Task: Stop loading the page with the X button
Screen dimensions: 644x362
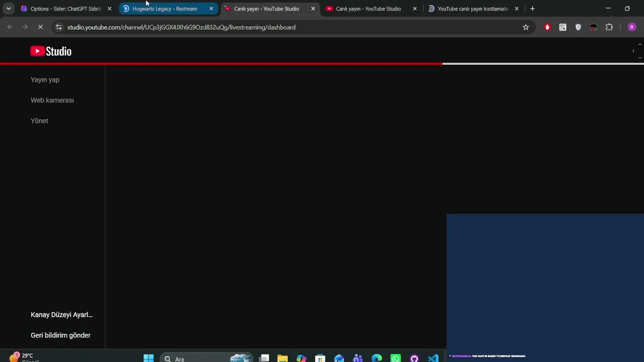Action: (x=40, y=27)
